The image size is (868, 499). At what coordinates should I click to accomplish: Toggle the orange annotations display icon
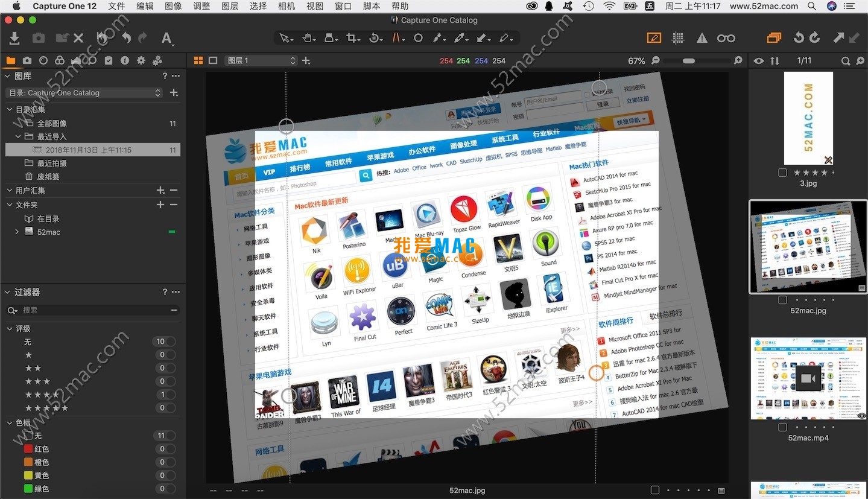[654, 38]
